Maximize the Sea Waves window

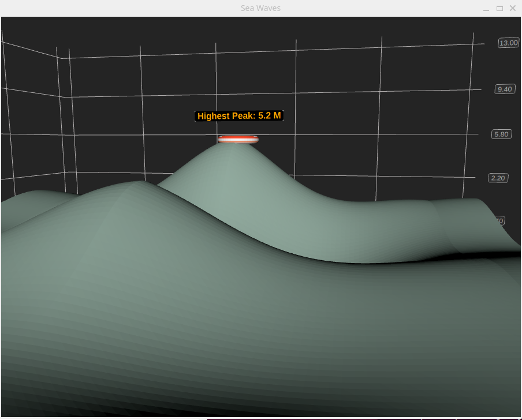(x=499, y=8)
